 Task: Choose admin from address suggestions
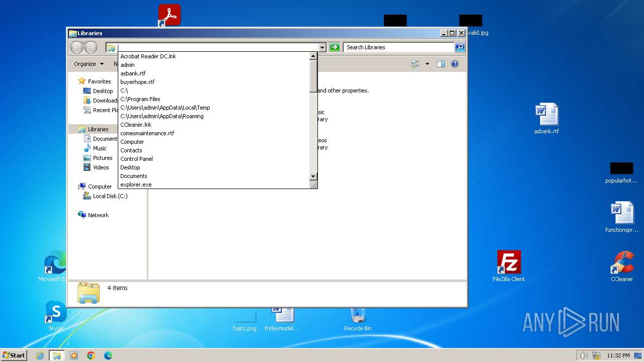coord(214,65)
